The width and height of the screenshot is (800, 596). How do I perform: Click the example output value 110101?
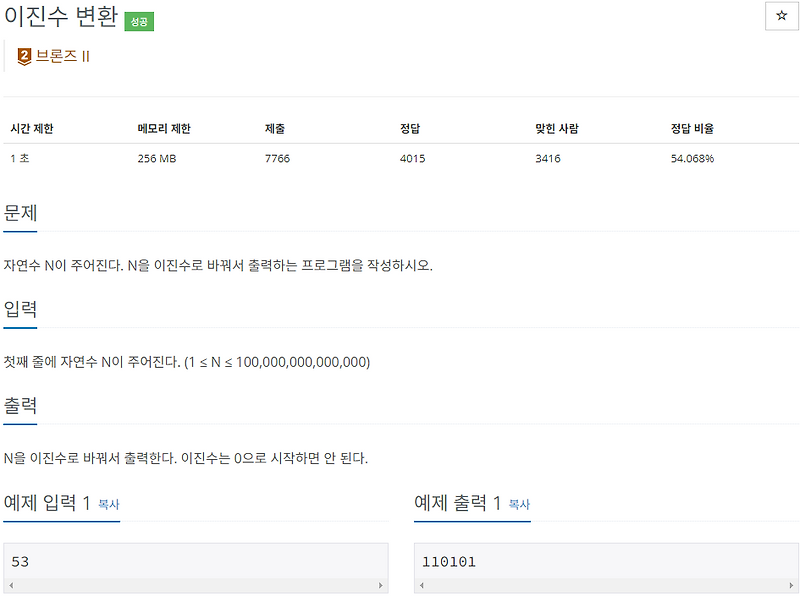click(449, 561)
